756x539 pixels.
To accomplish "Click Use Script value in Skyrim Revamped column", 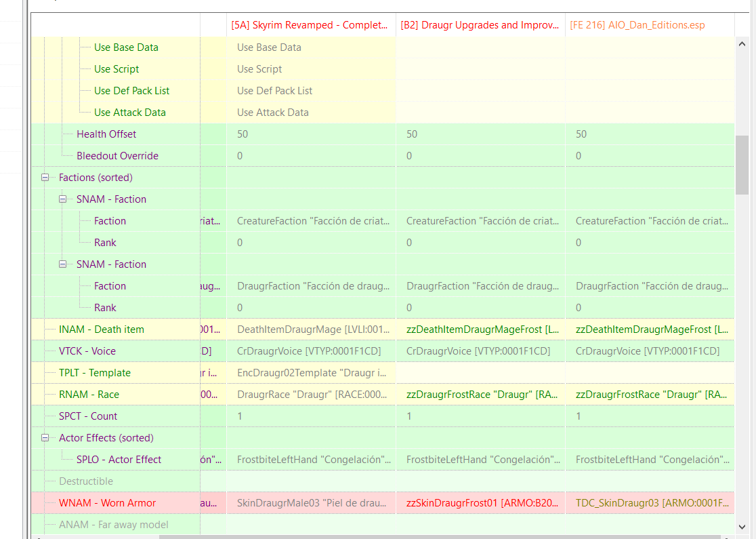I will click(311, 69).
